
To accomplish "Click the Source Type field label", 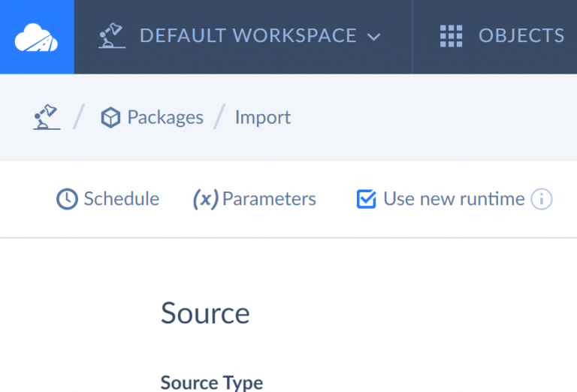I will point(211,382).
